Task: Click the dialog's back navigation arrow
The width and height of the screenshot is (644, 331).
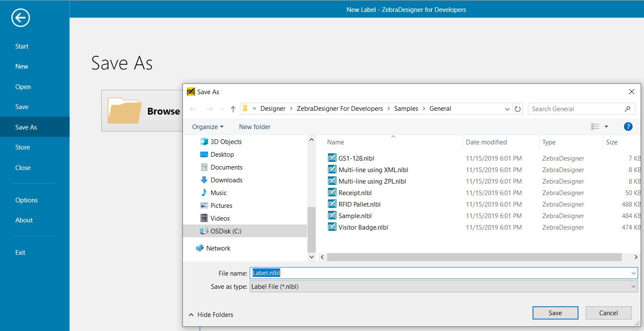Action: [193, 109]
